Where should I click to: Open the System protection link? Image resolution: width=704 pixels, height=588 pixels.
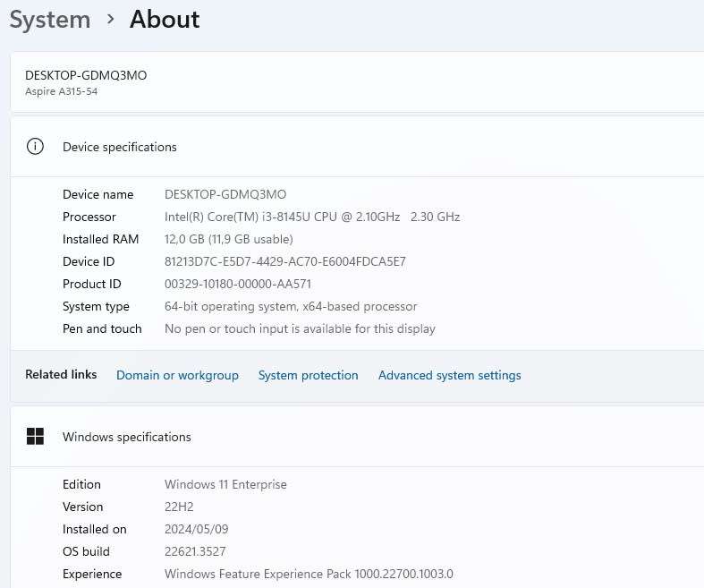tap(308, 375)
